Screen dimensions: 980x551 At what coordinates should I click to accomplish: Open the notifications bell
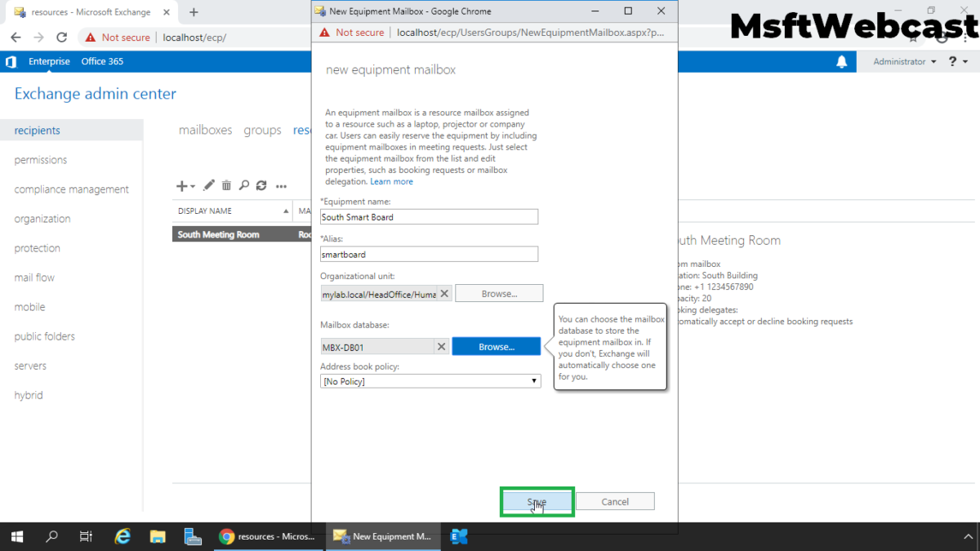click(844, 61)
